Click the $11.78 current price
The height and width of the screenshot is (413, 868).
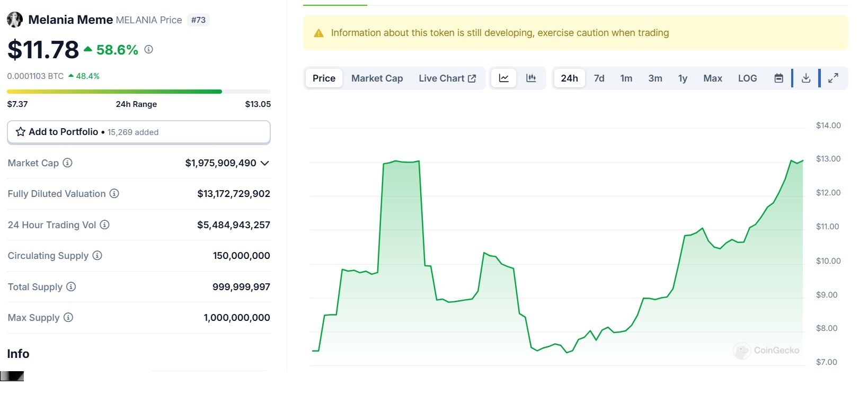click(x=43, y=50)
